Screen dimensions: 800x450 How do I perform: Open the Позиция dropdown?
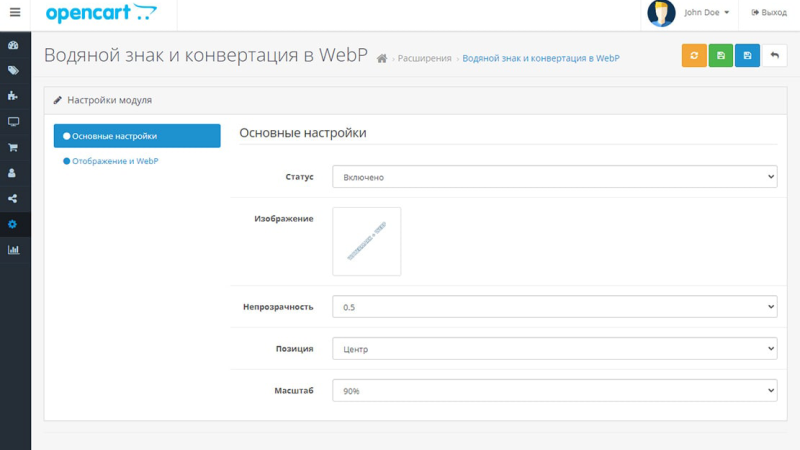pyautogui.click(x=555, y=349)
